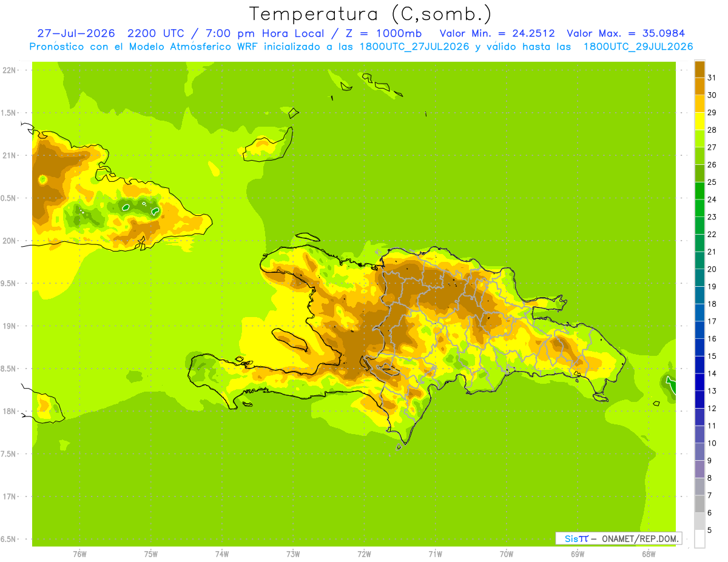Click the blue legend swatch between 13 and 14

699,383
